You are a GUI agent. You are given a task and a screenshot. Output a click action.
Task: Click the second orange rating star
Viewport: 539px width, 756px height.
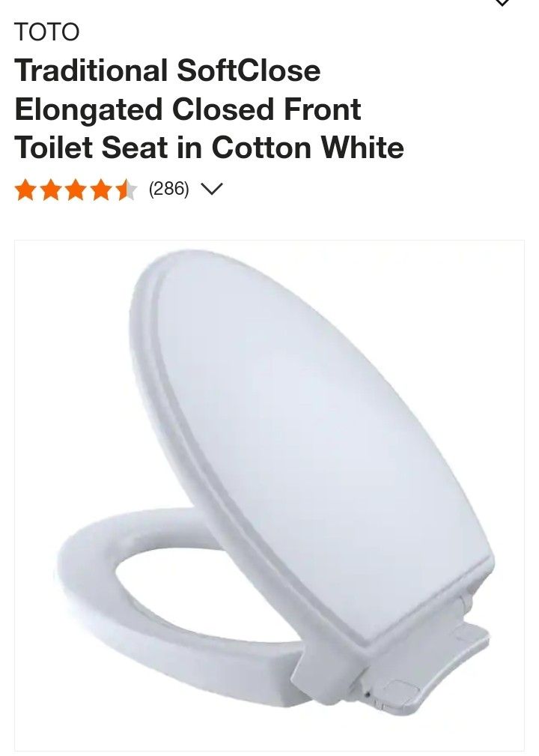coord(51,189)
